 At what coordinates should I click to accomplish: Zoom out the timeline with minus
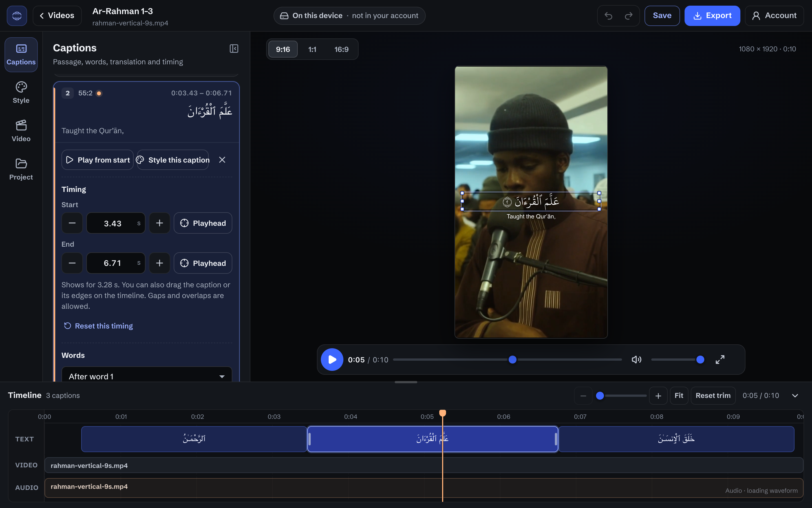pyautogui.click(x=583, y=395)
